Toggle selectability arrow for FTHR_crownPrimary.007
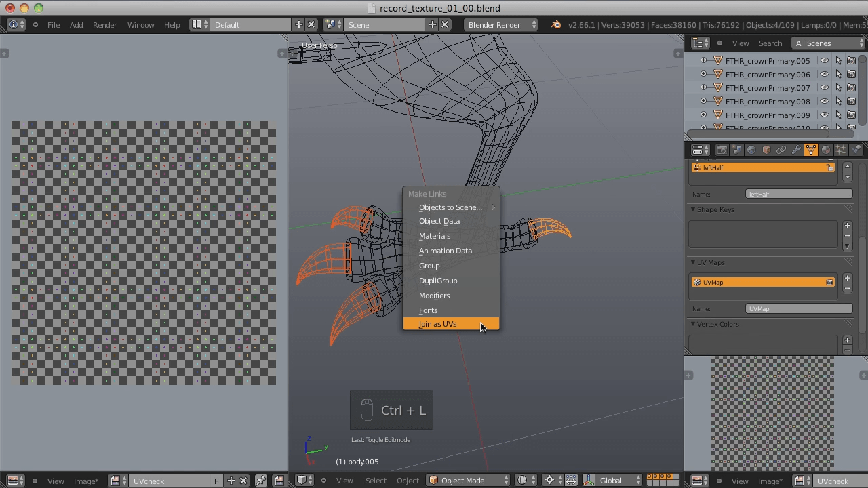 838,87
